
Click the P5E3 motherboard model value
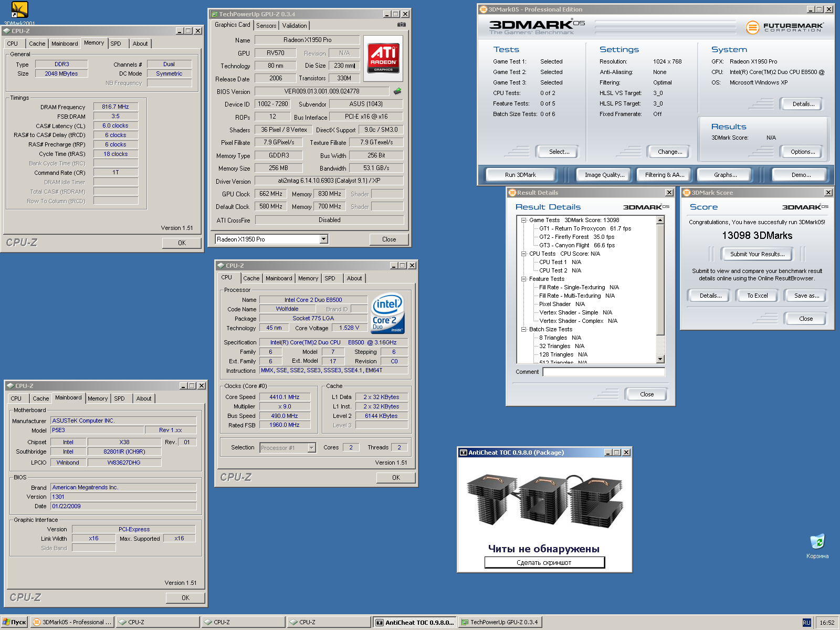coord(97,430)
